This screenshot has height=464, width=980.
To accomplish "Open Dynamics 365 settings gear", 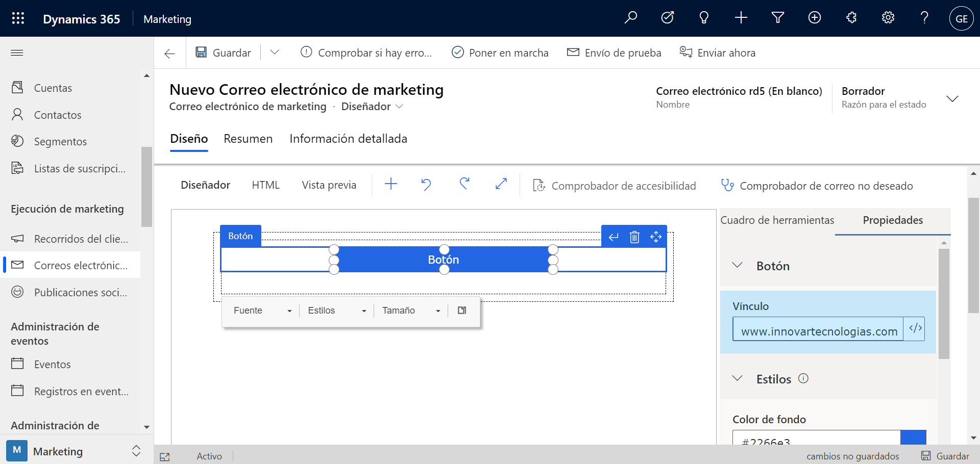I will (888, 18).
